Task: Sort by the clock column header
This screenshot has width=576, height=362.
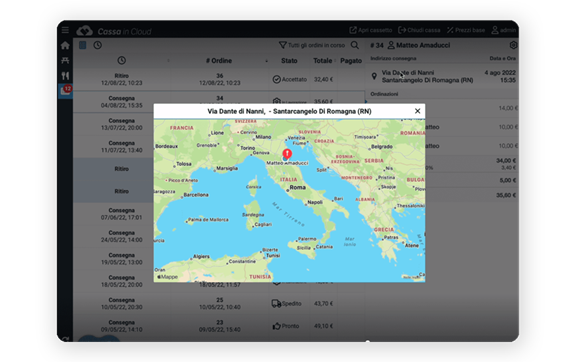Action: pos(122,61)
